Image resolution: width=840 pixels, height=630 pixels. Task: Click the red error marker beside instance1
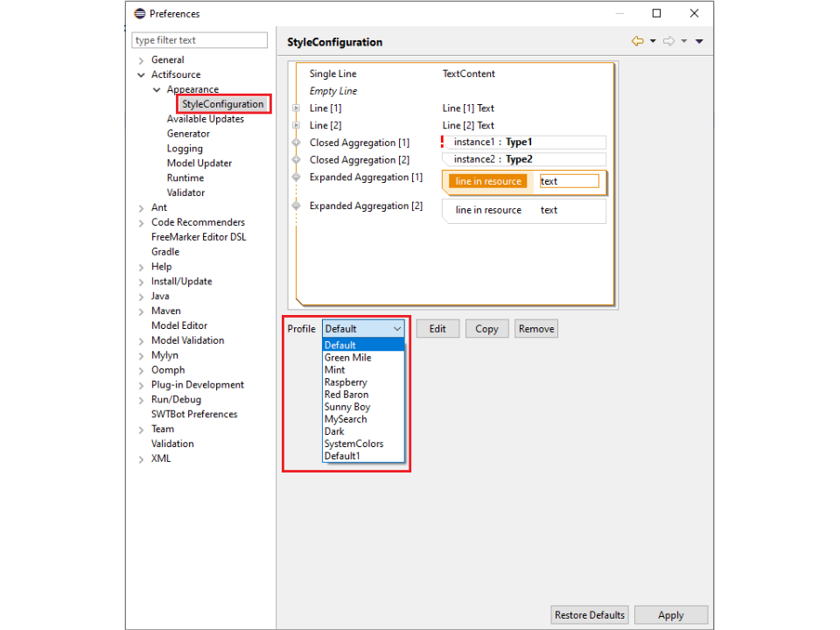coord(443,142)
